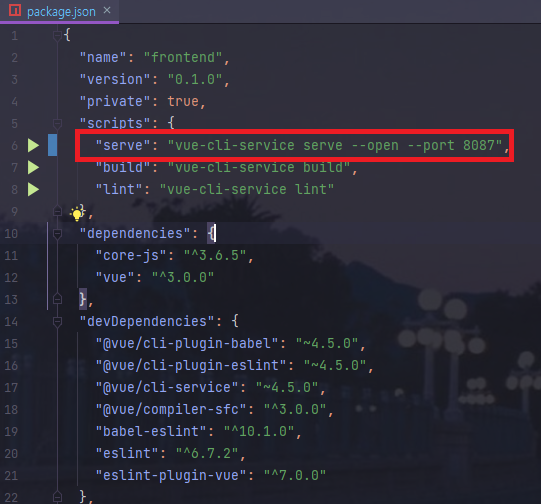Click the "dependencies" key

135,234
